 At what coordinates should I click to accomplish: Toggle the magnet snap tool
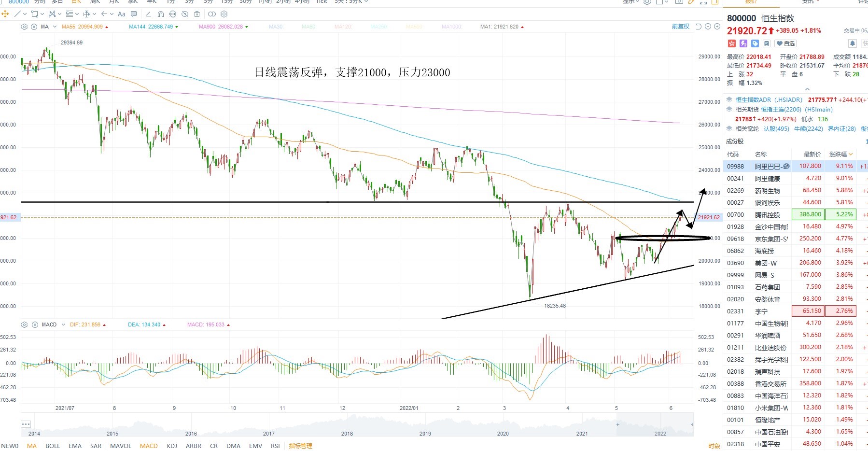tap(161, 14)
